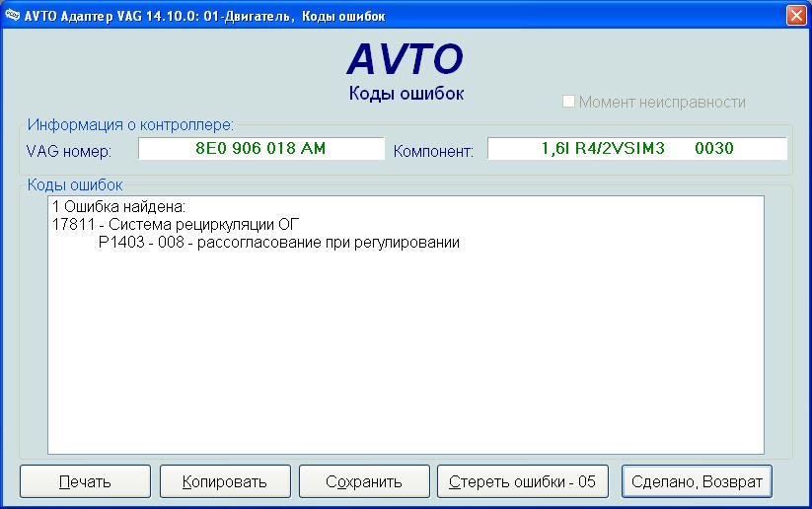812x509 pixels.
Task: Select the P1403 - 008 description line
Action: [279, 243]
